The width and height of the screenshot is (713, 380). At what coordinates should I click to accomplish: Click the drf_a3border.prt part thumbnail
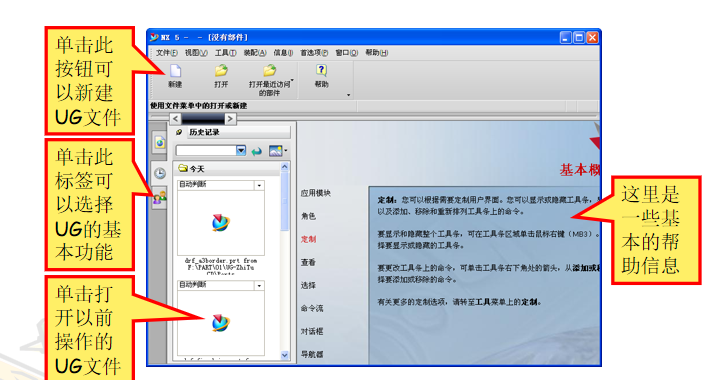(x=221, y=223)
